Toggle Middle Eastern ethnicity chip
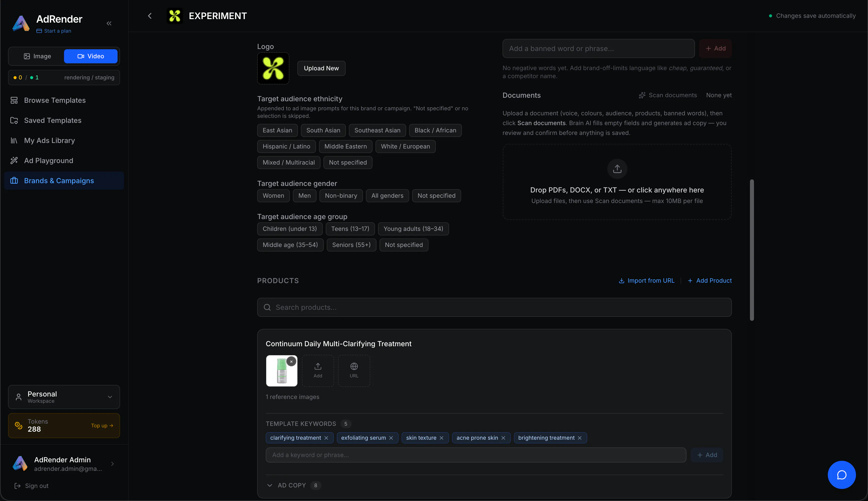Screen dimensions: 868x501 tap(346, 146)
